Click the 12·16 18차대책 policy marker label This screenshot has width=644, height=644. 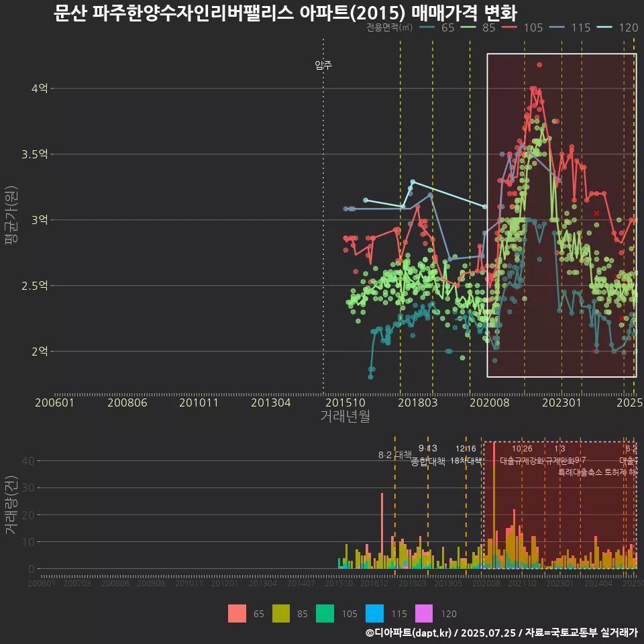point(466,455)
